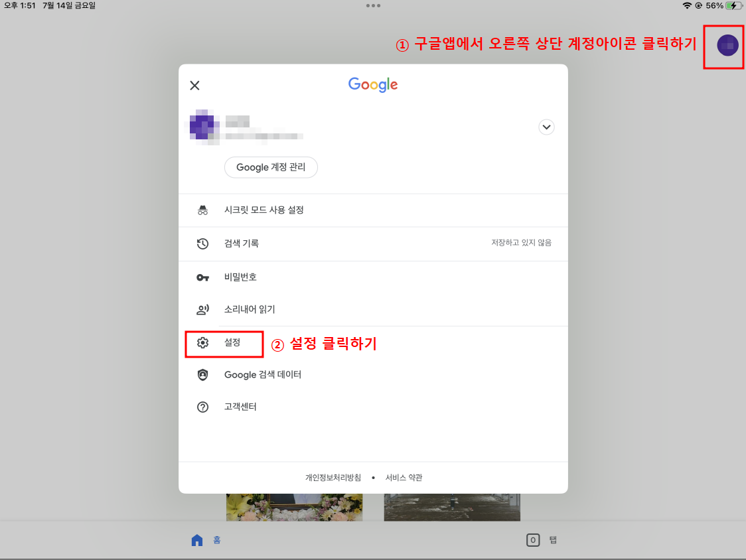Select 소리내어 읽기 option

(250, 309)
